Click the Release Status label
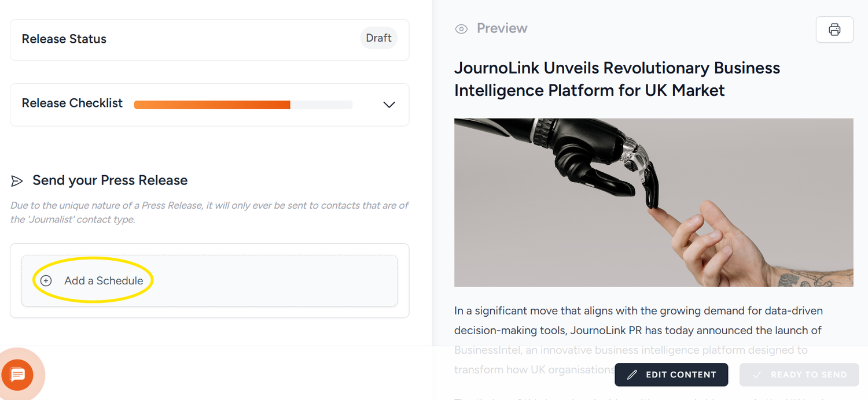The image size is (868, 400). coord(64,39)
